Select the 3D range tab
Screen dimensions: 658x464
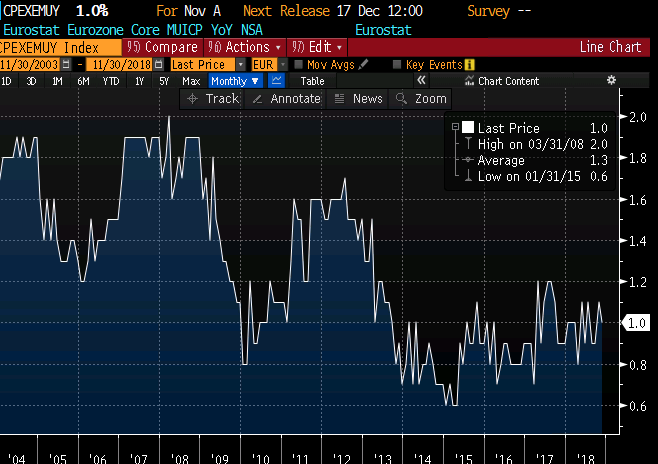pos(31,81)
